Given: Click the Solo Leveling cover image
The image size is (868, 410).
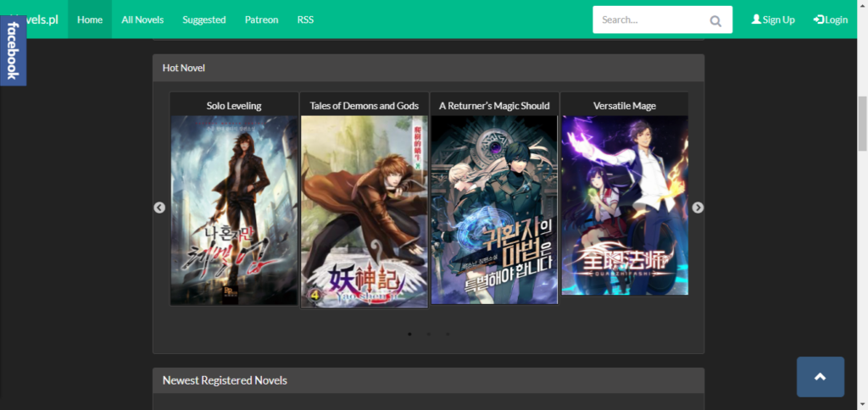Looking at the screenshot, I should (x=234, y=210).
